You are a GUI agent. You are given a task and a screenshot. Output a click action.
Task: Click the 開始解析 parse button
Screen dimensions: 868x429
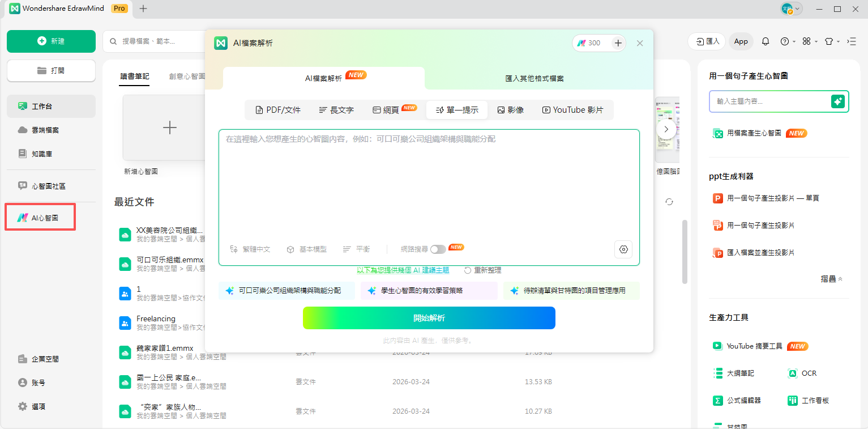point(429,318)
